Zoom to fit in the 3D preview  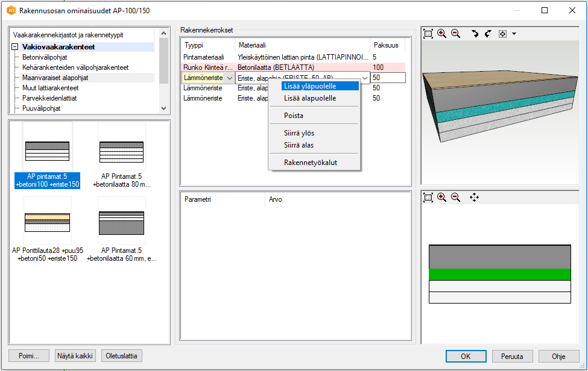tap(428, 34)
